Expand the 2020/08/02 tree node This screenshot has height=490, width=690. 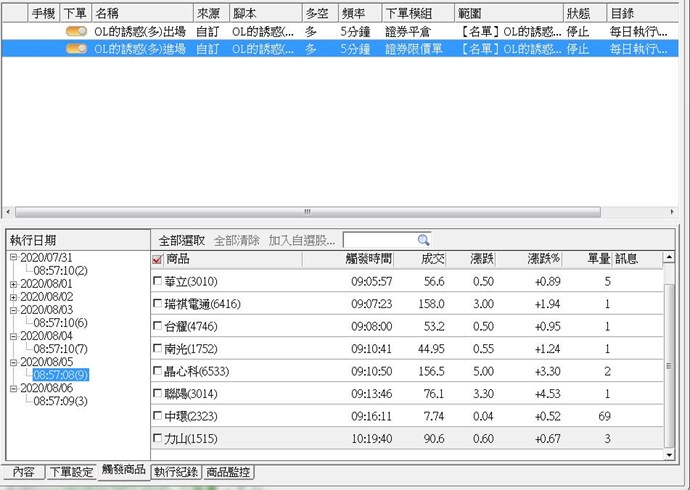[x=14, y=297]
